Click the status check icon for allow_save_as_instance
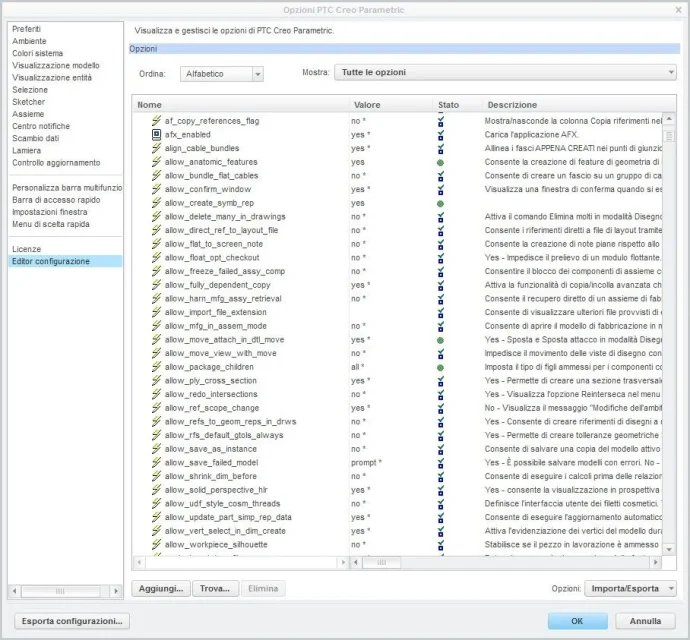690x640 pixels. [440, 449]
